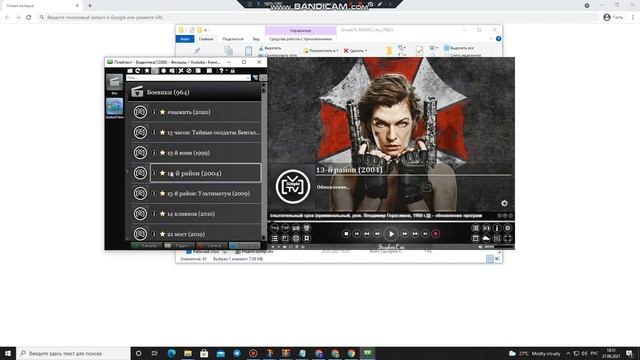Toggle fullscreen icon in player
Screen dimensions: 640x360
[x=507, y=238]
